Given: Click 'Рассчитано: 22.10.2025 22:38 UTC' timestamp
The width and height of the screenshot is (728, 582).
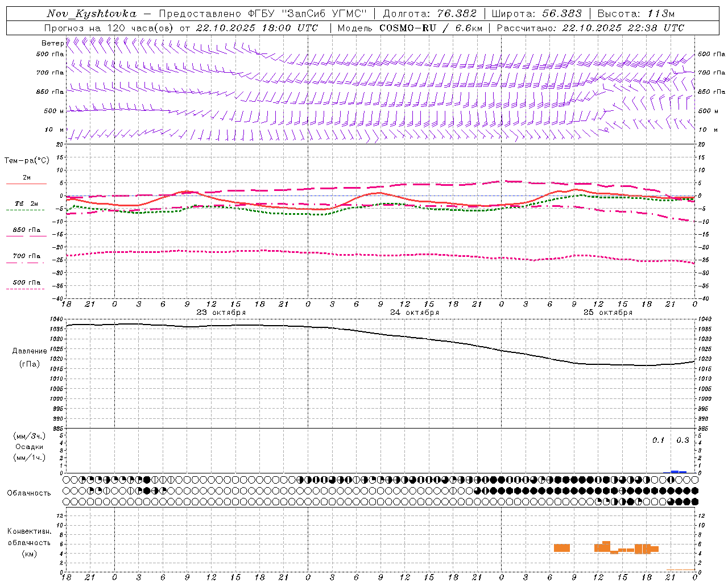Looking at the screenshot, I should [x=590, y=28].
